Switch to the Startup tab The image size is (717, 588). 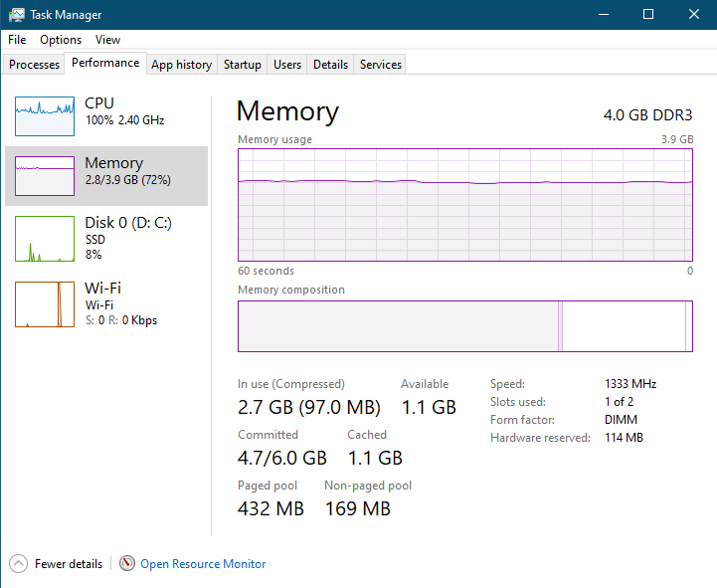click(x=243, y=65)
